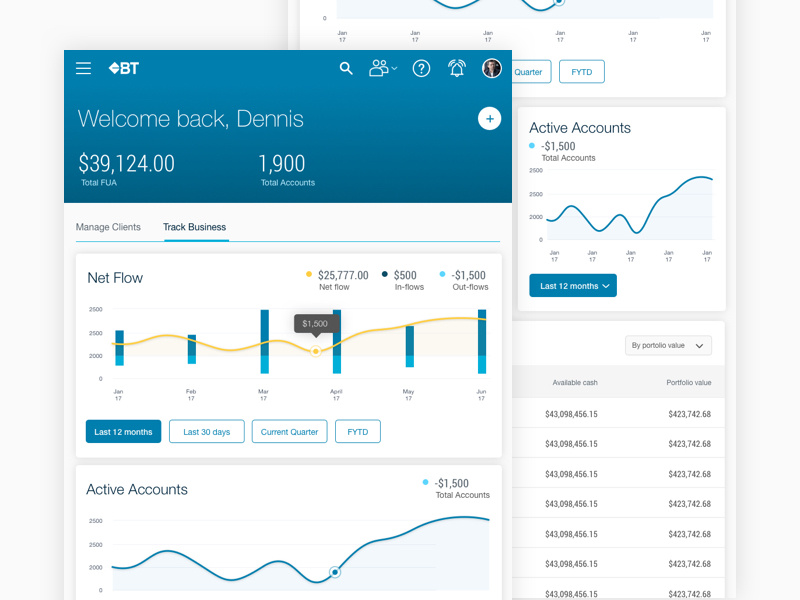This screenshot has width=800, height=600.
Task: Select the Track Business tab
Action: (194, 228)
